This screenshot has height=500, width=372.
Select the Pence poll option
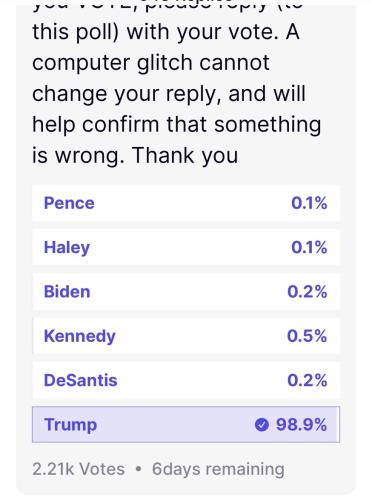[x=186, y=203]
